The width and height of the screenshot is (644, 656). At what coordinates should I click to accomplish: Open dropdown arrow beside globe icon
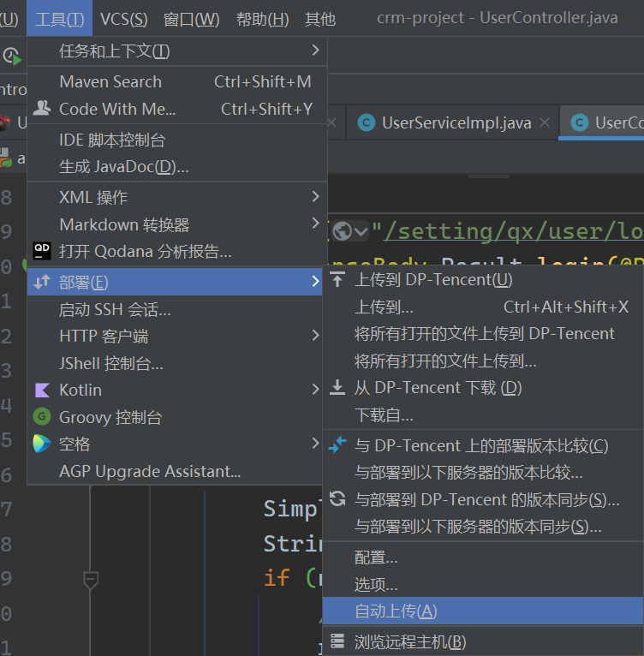coord(361,231)
